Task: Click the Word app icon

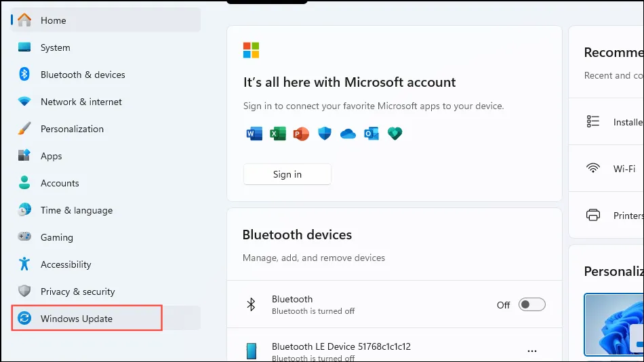Action: click(x=254, y=134)
